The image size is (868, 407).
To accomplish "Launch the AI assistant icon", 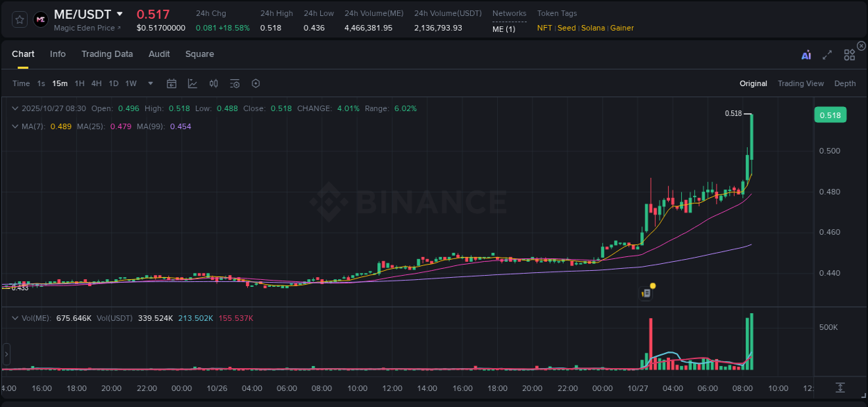I will tap(806, 54).
